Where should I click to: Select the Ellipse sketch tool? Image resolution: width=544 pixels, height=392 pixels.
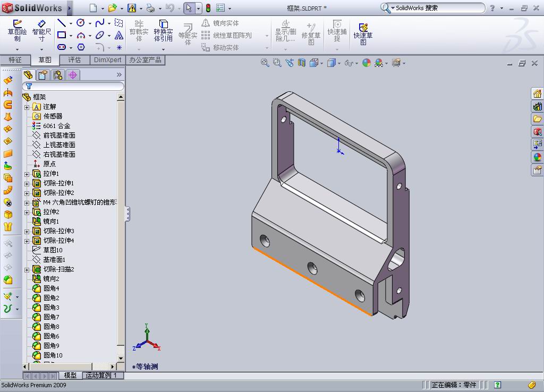(x=99, y=35)
